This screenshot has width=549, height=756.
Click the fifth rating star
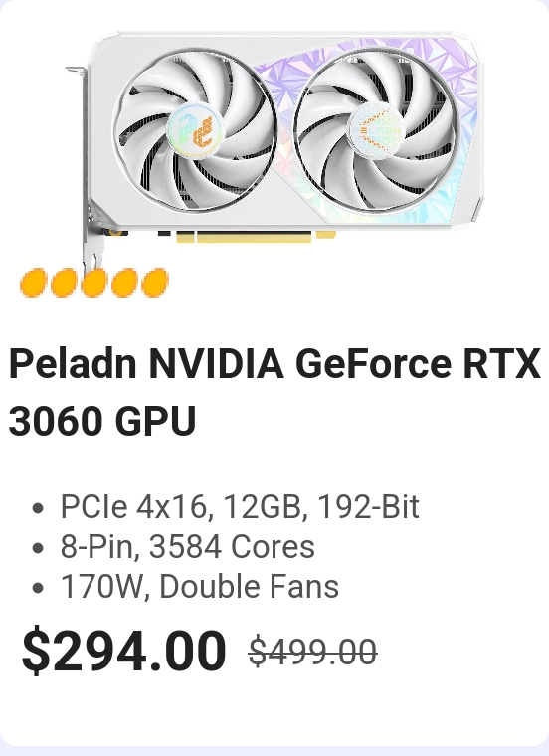(155, 283)
